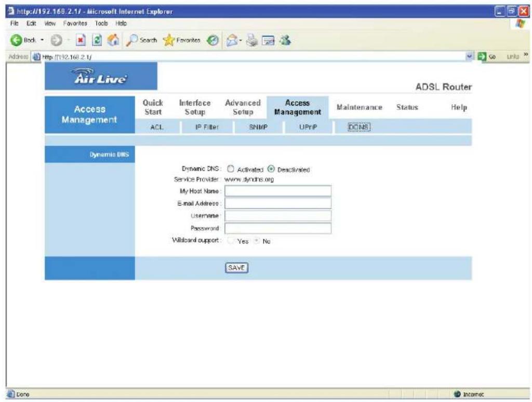Select the Access Management tab
The width and height of the screenshot is (532, 402).
[x=298, y=107]
